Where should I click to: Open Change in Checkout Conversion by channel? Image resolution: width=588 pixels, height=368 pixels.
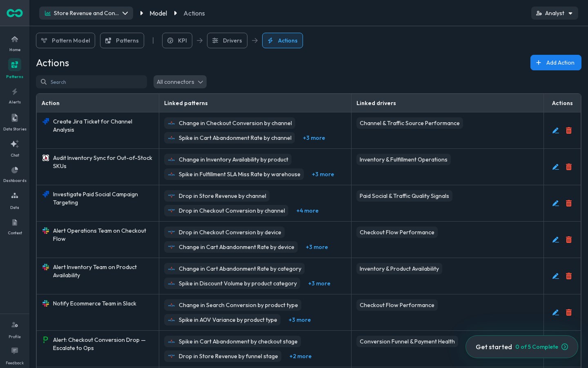click(229, 123)
